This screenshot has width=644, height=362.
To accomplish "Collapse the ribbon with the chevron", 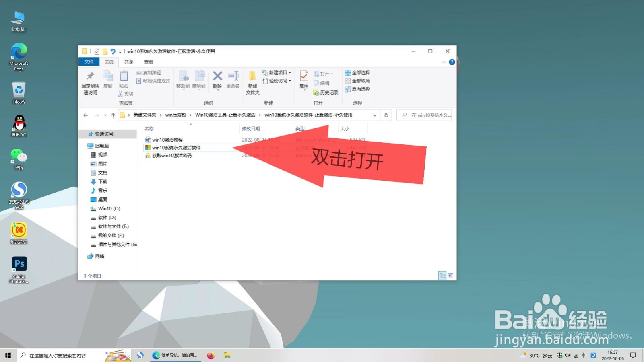I will point(444,62).
